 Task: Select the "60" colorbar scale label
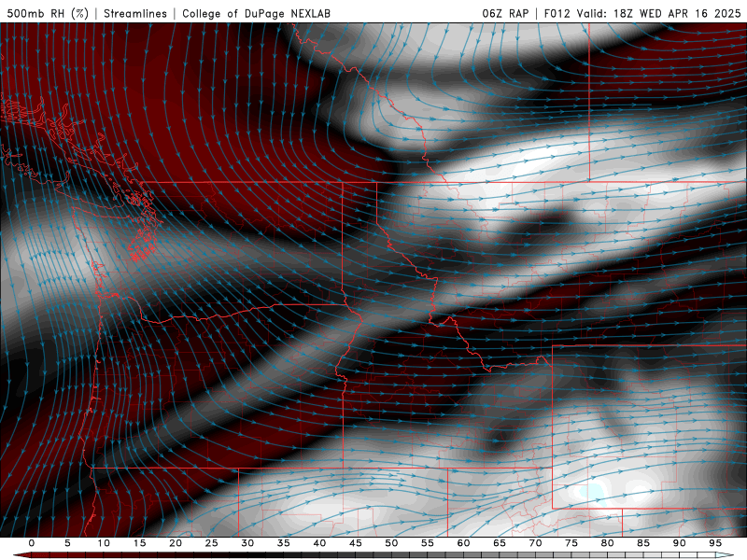point(463,543)
